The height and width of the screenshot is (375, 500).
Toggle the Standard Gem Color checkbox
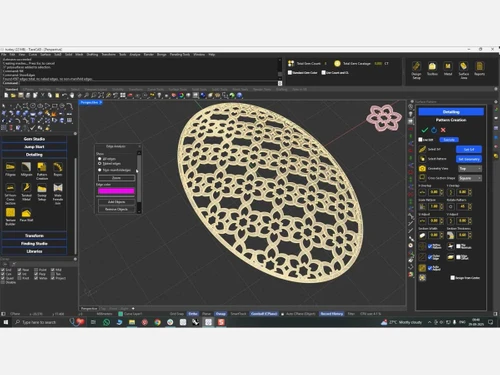[x=290, y=72]
